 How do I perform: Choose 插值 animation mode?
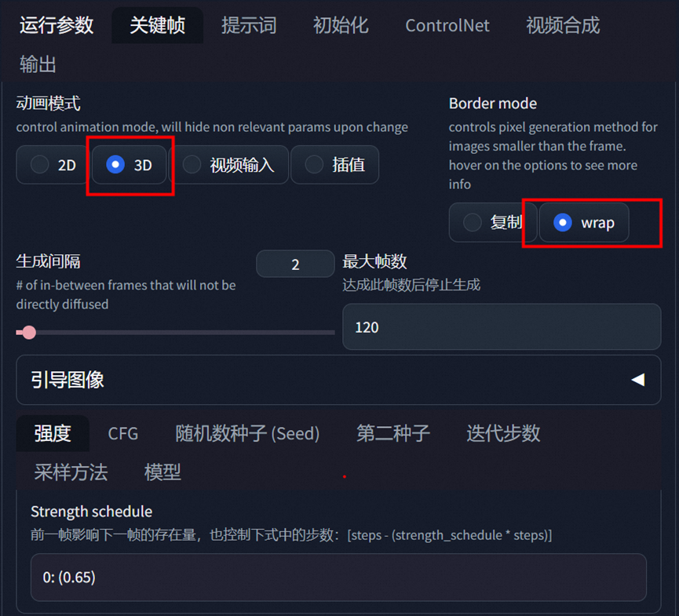[x=334, y=165]
